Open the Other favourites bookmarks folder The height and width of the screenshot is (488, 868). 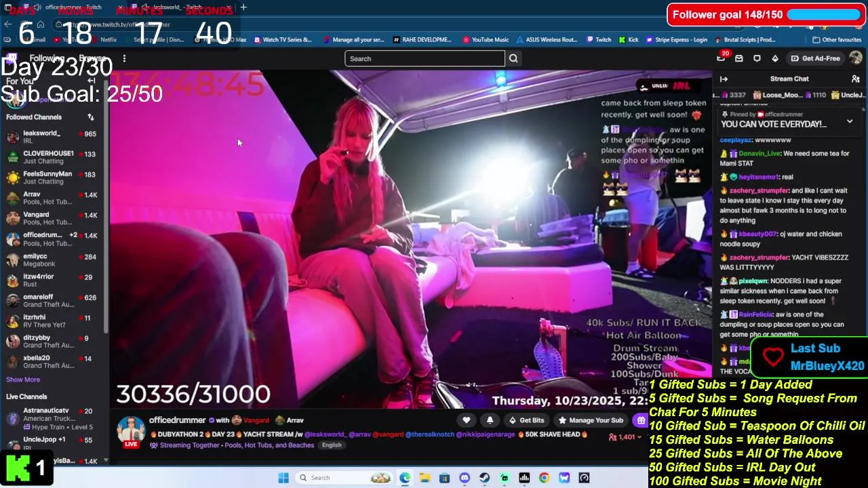pyautogui.click(x=836, y=39)
